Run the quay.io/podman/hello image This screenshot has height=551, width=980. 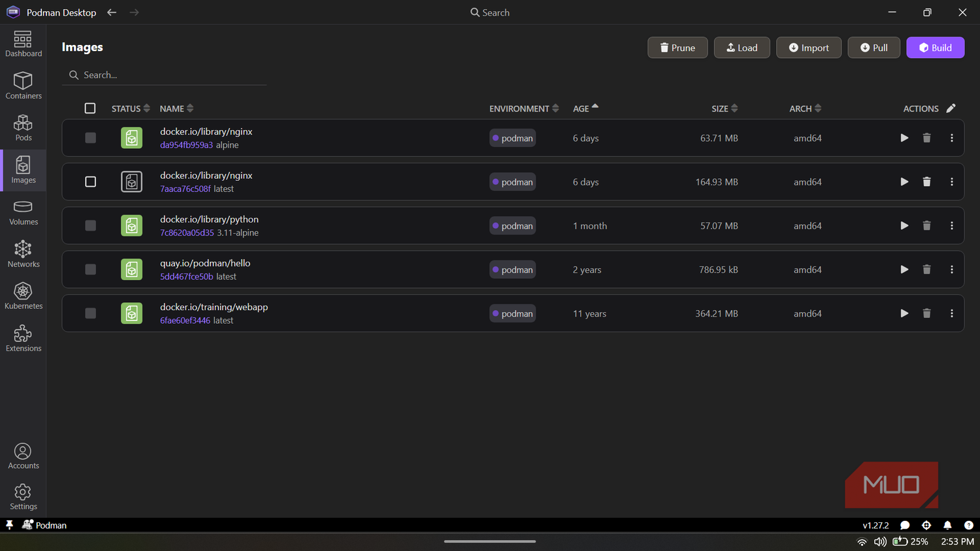click(904, 269)
